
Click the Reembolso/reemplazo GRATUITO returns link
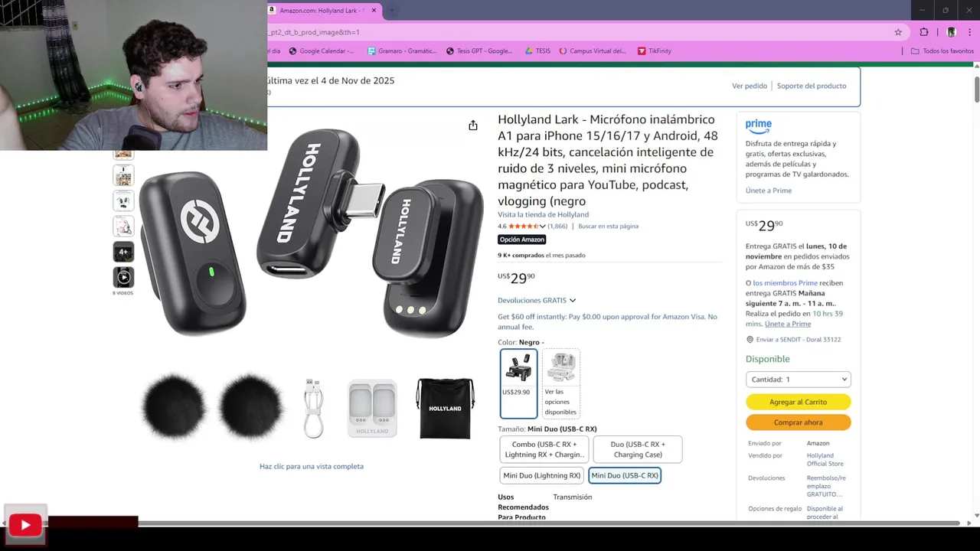pyautogui.click(x=826, y=486)
